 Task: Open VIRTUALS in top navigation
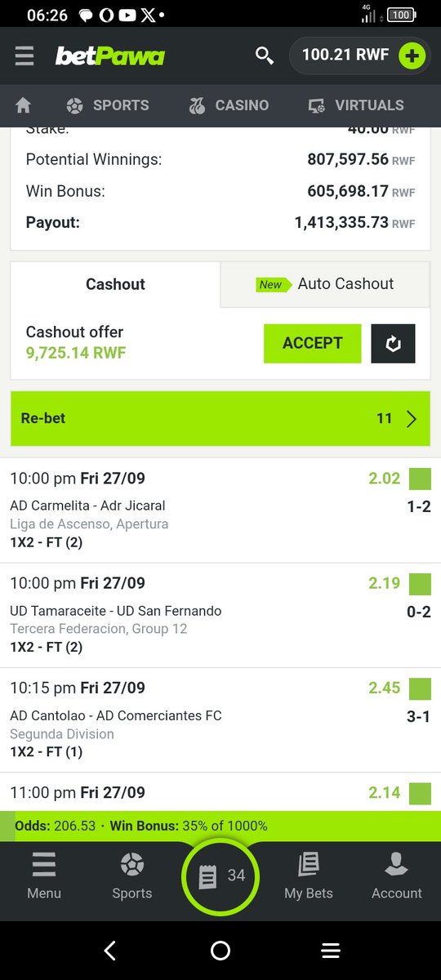coord(355,105)
